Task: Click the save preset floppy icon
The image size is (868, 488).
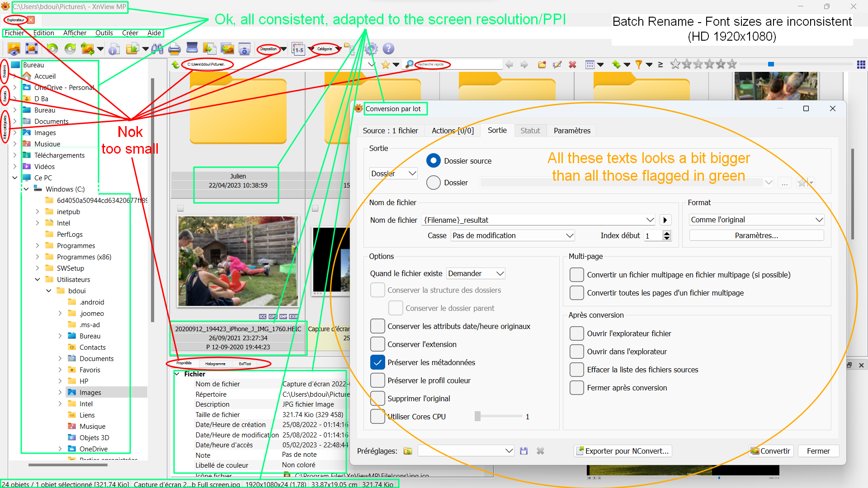Action: [524, 451]
